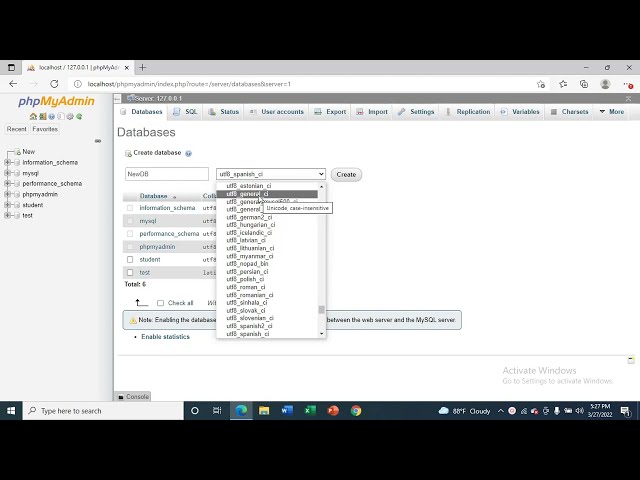Expand test node in the navigation tree

pyautogui.click(x=7, y=216)
